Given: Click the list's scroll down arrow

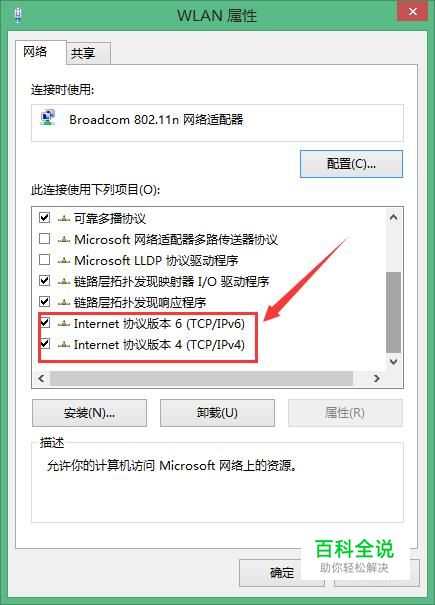Looking at the screenshot, I should click(x=393, y=362).
